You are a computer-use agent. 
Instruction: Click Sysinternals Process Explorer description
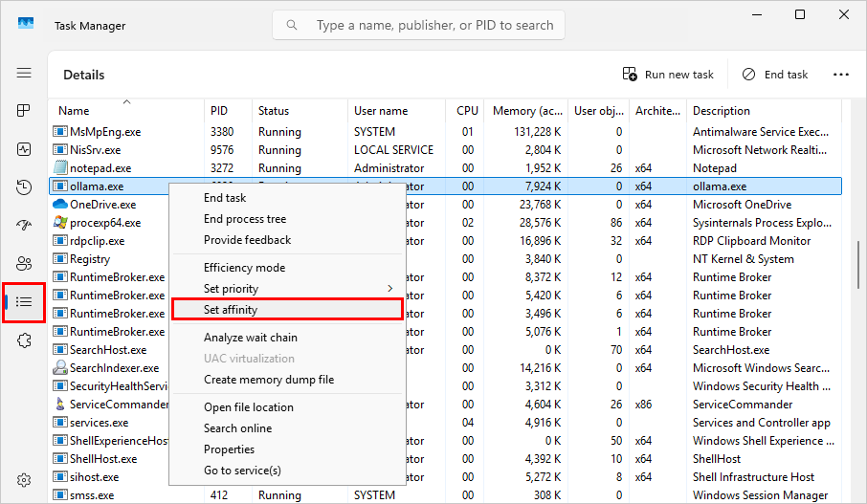coord(762,223)
